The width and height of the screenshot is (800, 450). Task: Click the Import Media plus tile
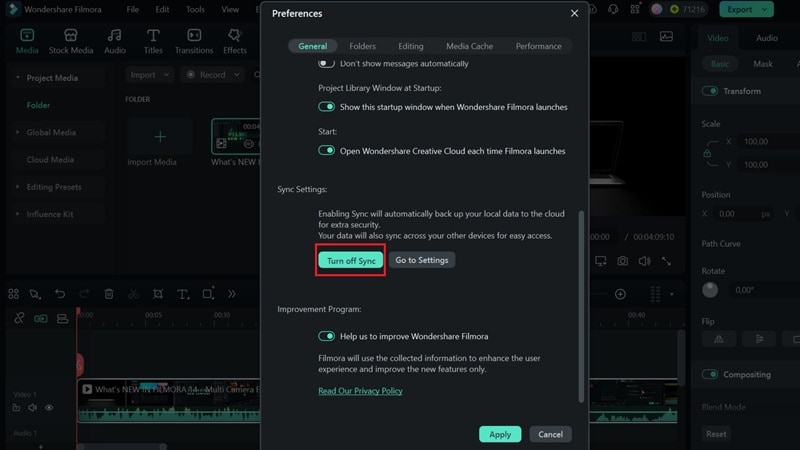coord(160,137)
